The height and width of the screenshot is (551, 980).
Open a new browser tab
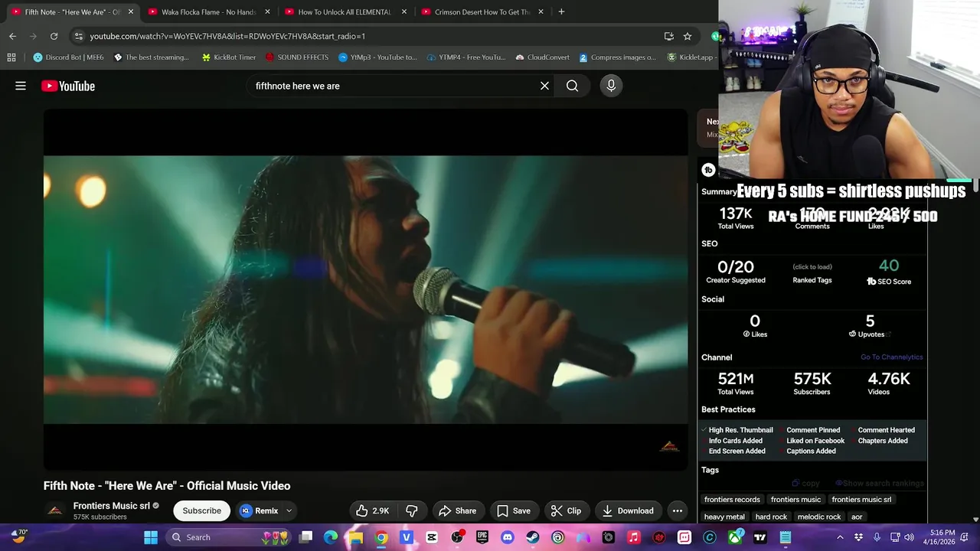coord(561,12)
